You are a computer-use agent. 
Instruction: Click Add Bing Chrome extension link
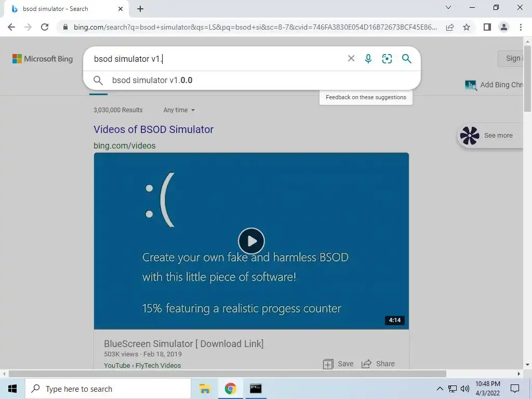pyautogui.click(x=495, y=85)
